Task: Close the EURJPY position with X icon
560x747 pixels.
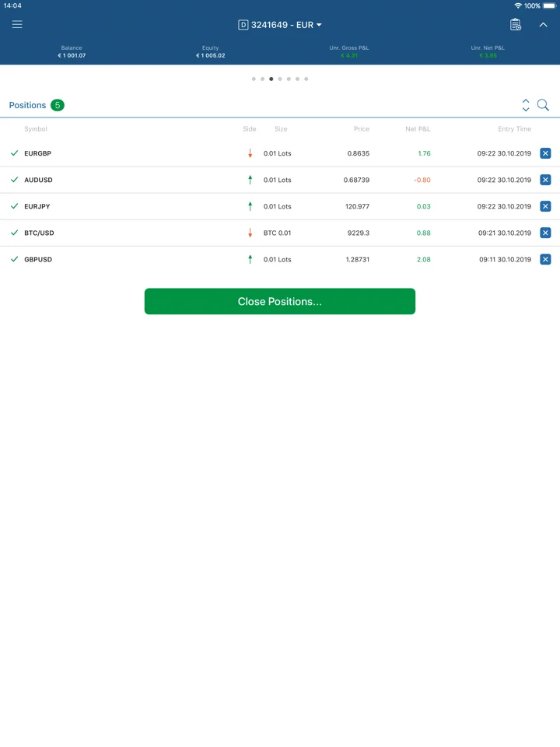Action: (x=545, y=206)
